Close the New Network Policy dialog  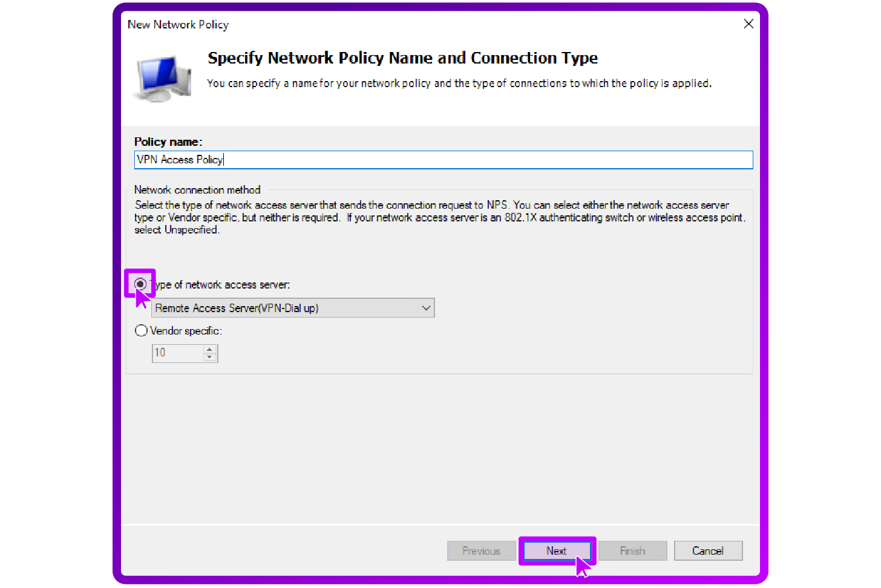pos(748,24)
